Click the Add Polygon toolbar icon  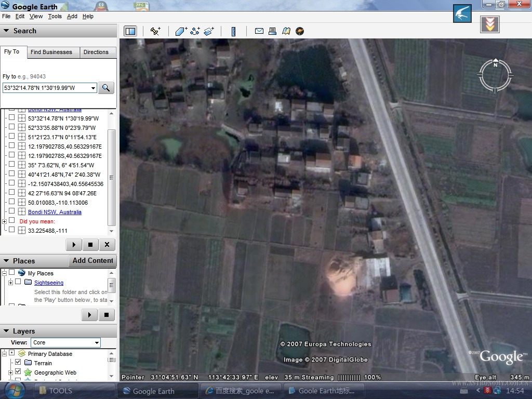(x=181, y=31)
